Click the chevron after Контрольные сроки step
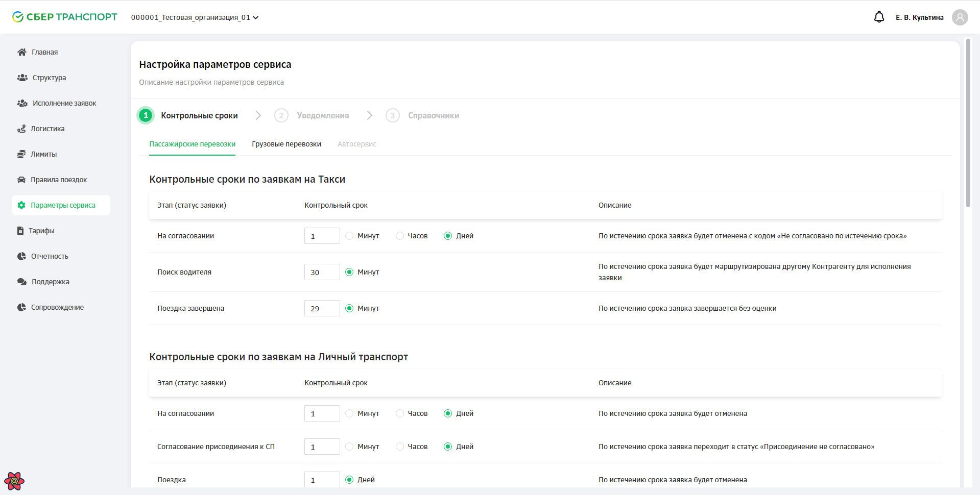This screenshot has width=980, height=495. click(x=258, y=115)
